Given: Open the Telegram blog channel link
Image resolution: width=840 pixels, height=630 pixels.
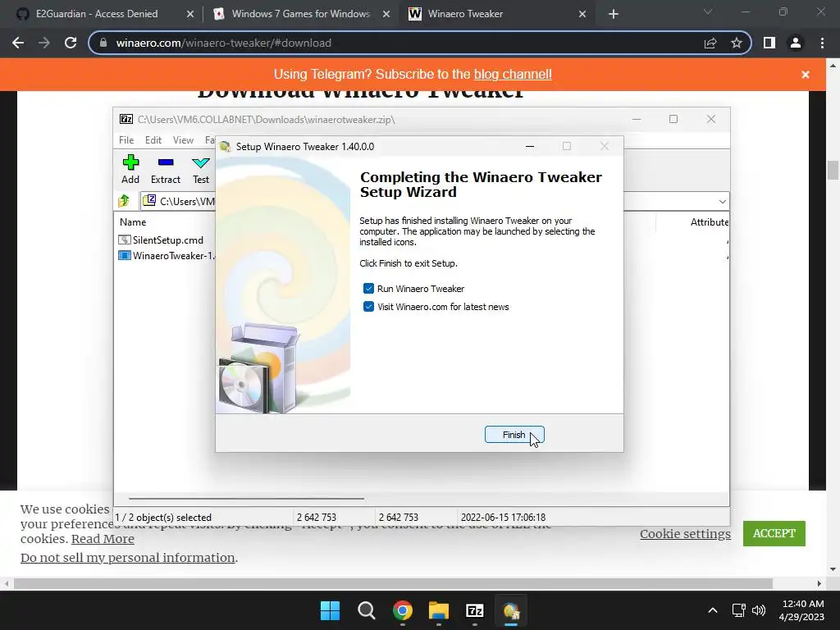Looking at the screenshot, I should tap(513, 74).
